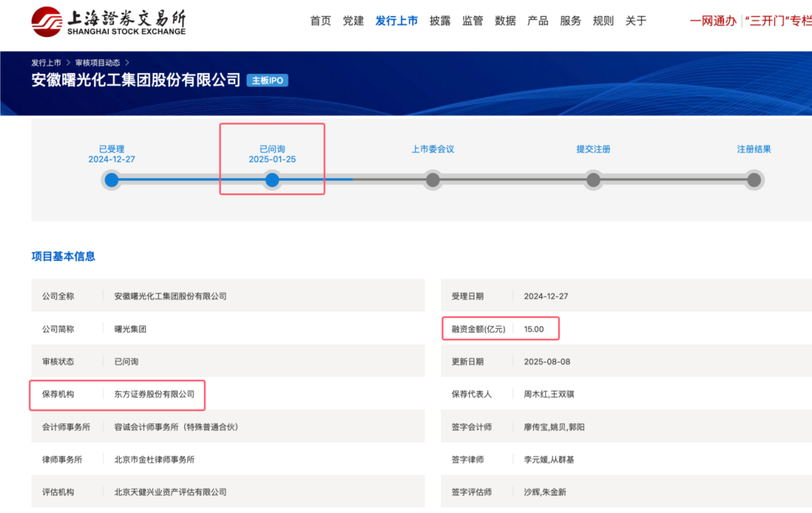Open the 规则 menu item

point(603,21)
